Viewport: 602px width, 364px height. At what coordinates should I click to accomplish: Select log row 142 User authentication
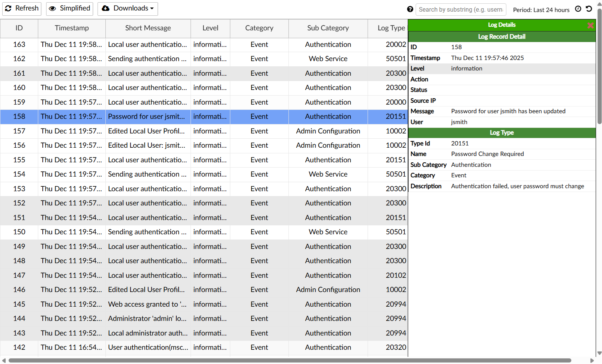pos(148,348)
